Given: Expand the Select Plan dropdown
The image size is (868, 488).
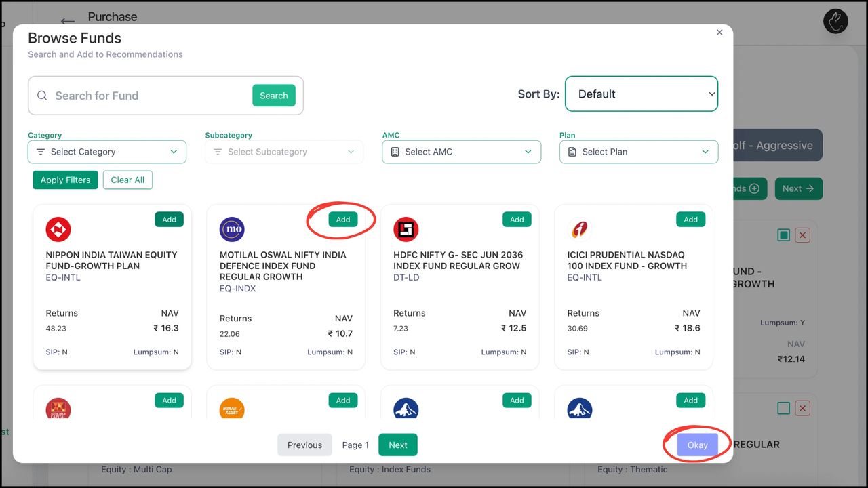Looking at the screenshot, I should [x=638, y=152].
